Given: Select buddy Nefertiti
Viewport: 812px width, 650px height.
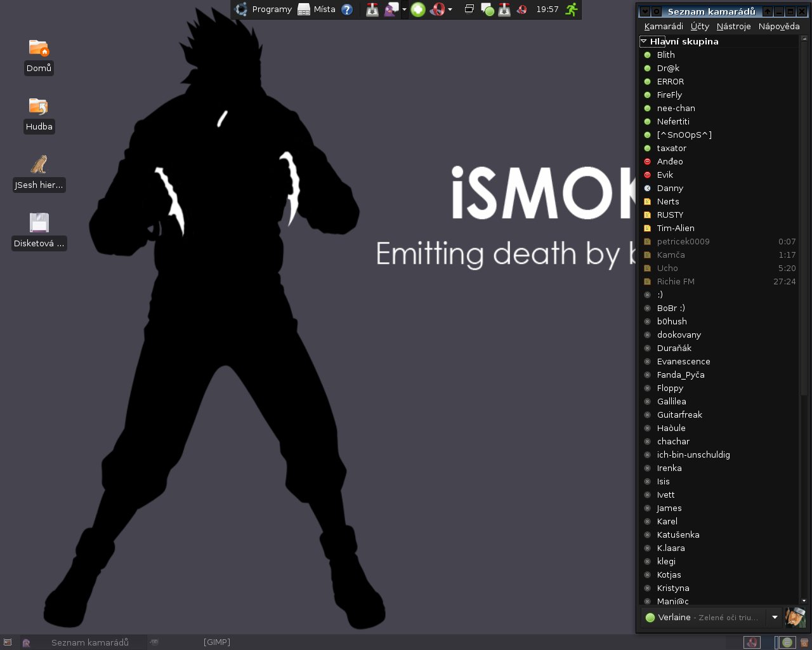Looking at the screenshot, I should pos(719,121).
